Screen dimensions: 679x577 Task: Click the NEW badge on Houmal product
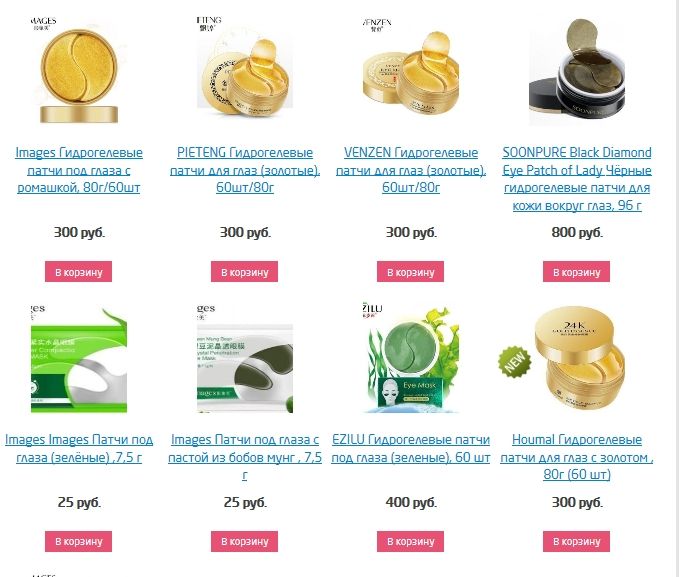pyautogui.click(x=514, y=361)
